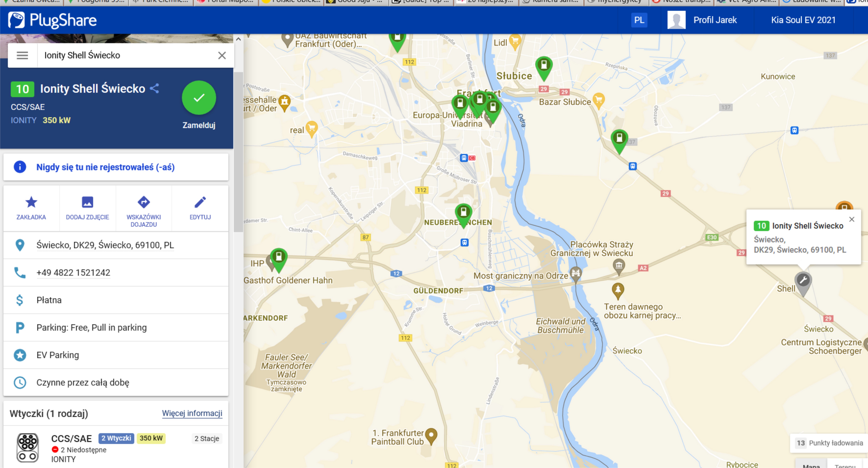Image resolution: width=868 pixels, height=468 pixels.
Task: Click the 1. Frankfurter Paintball Club marker
Action: (431, 436)
